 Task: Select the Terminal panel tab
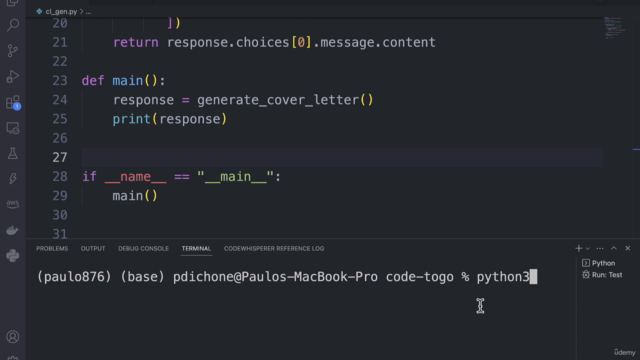196,249
